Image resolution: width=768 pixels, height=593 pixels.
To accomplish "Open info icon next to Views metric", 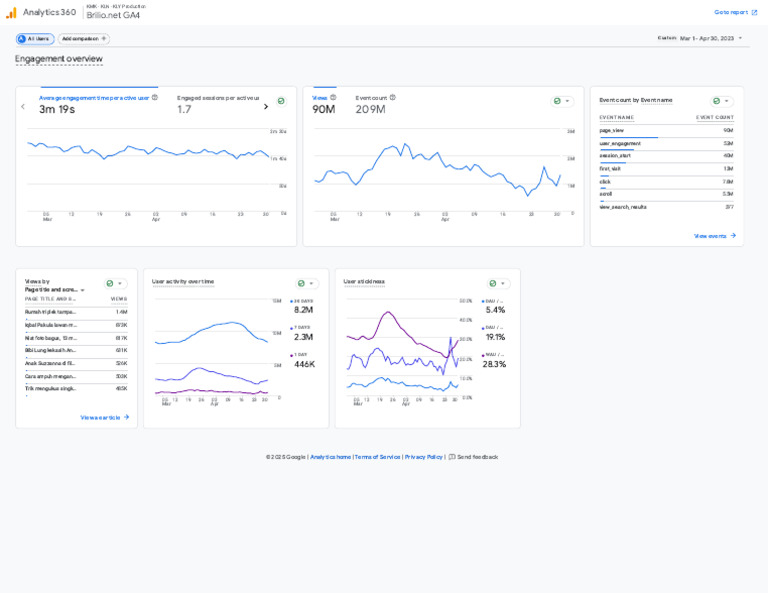I will (333, 97).
